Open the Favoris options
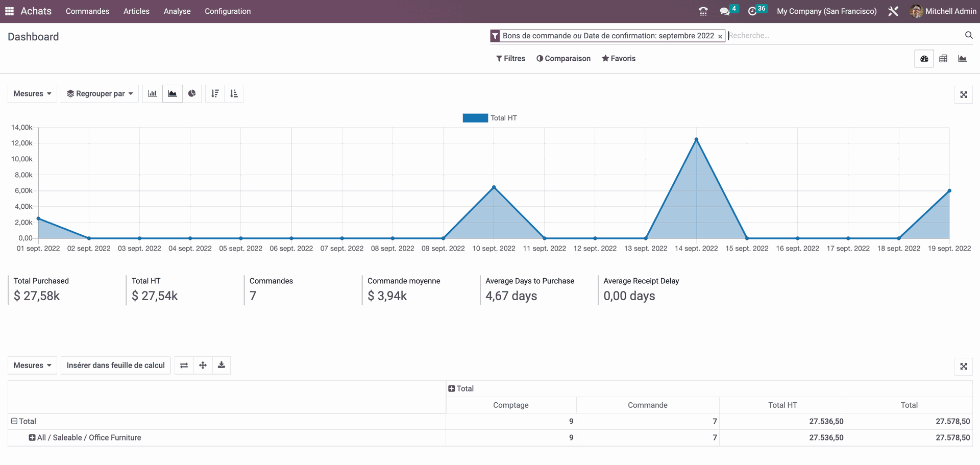980x465 pixels. pos(619,59)
